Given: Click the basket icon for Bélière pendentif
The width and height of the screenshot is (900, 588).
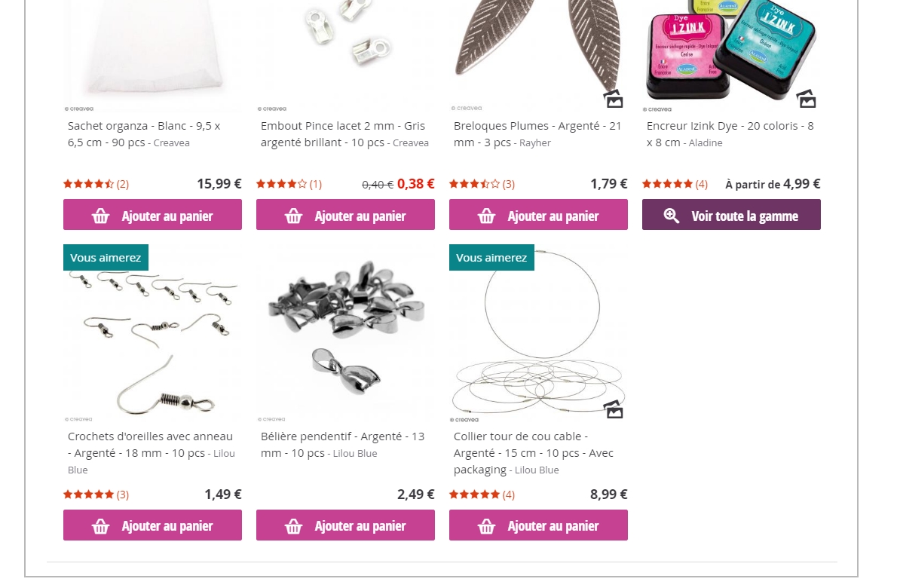Looking at the screenshot, I should point(293,526).
